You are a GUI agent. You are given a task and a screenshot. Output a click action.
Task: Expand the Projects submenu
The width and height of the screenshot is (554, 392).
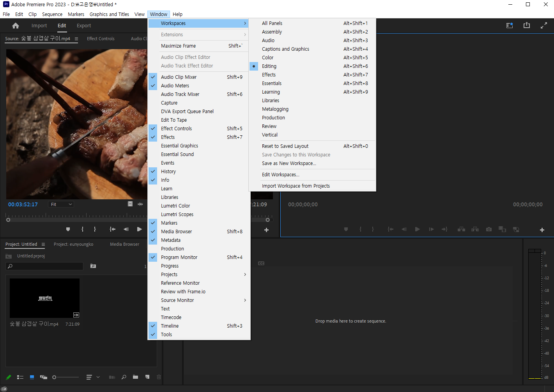[x=199, y=275]
